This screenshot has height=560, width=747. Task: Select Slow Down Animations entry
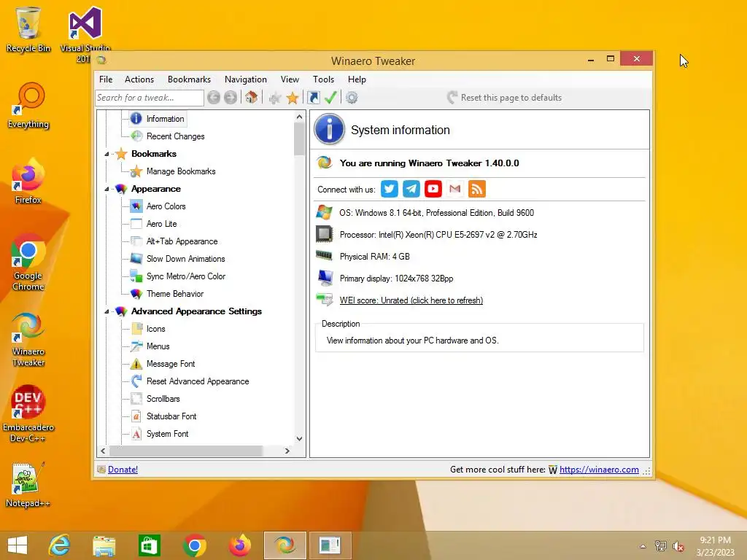186,259
